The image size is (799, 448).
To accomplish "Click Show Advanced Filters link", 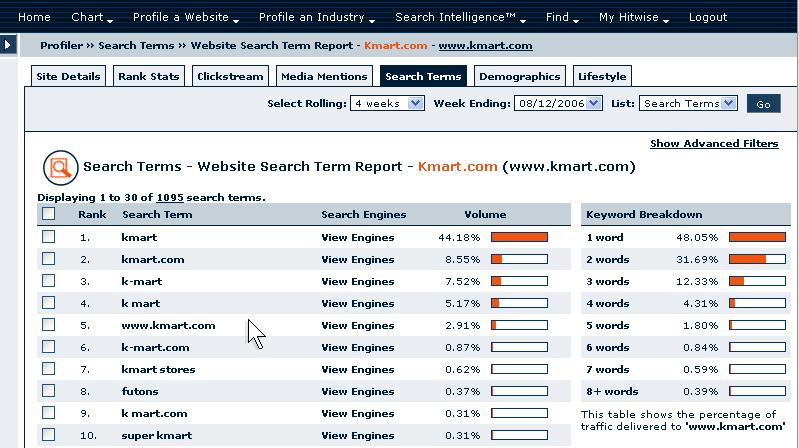I will click(x=714, y=144).
